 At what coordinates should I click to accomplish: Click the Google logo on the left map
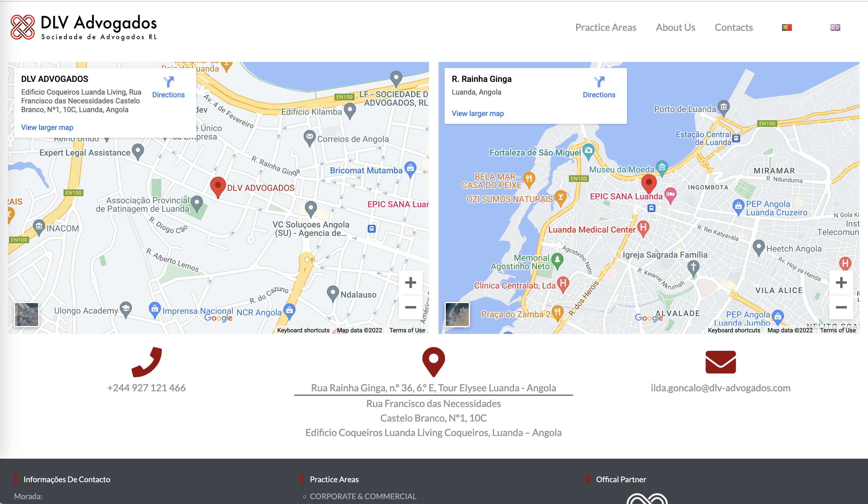pyautogui.click(x=218, y=318)
